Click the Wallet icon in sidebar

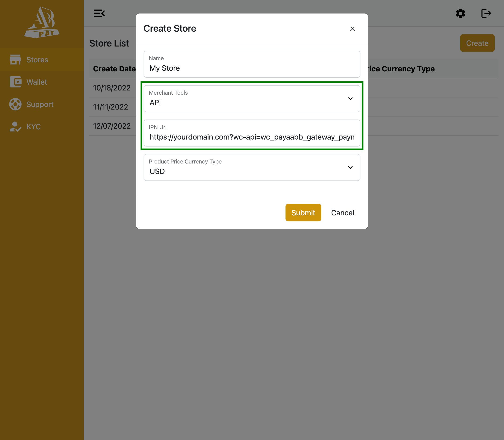(x=15, y=82)
